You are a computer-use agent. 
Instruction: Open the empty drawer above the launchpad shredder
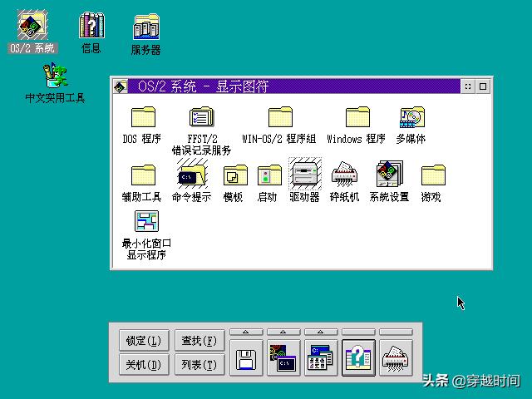396,332
